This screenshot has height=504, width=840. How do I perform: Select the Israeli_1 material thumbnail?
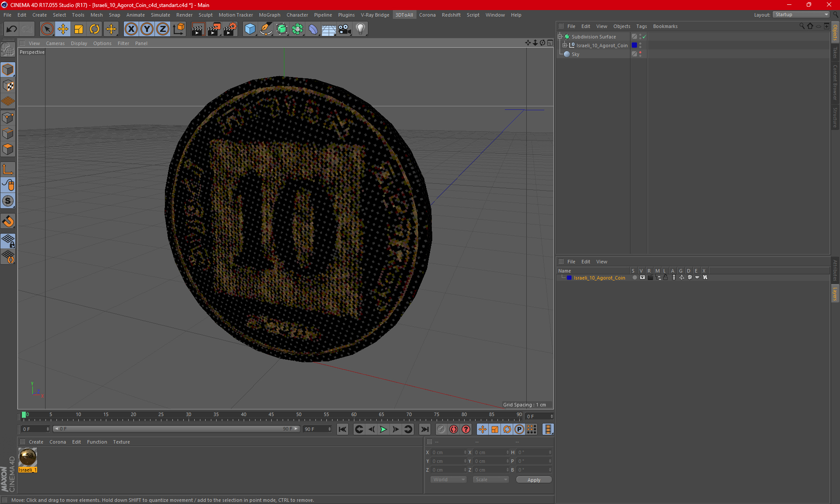tap(28, 457)
